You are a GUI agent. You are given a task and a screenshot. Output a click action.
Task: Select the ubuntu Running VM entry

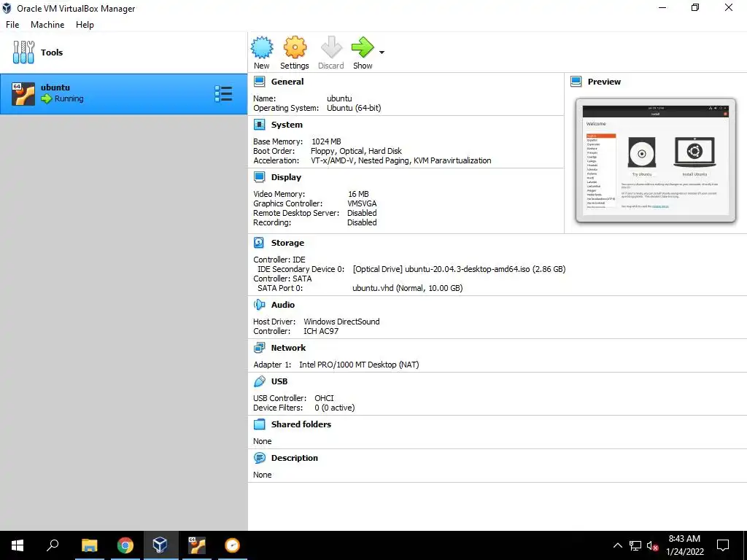click(x=124, y=94)
